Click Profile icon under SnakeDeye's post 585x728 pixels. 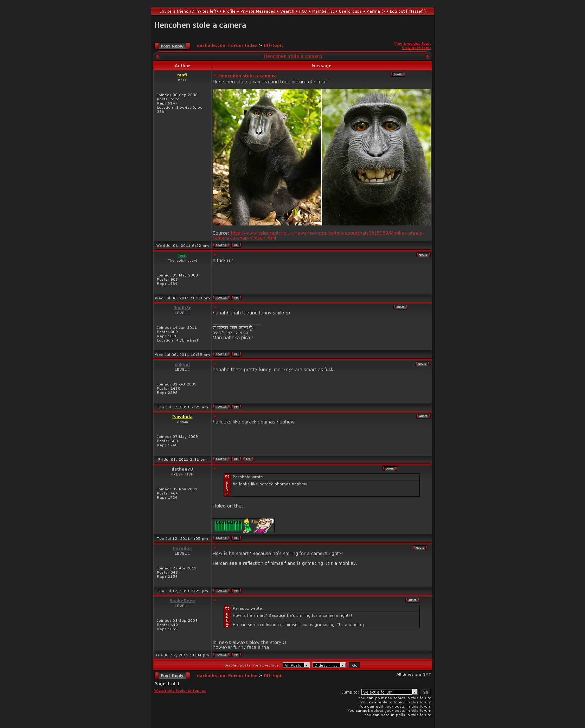click(x=221, y=655)
